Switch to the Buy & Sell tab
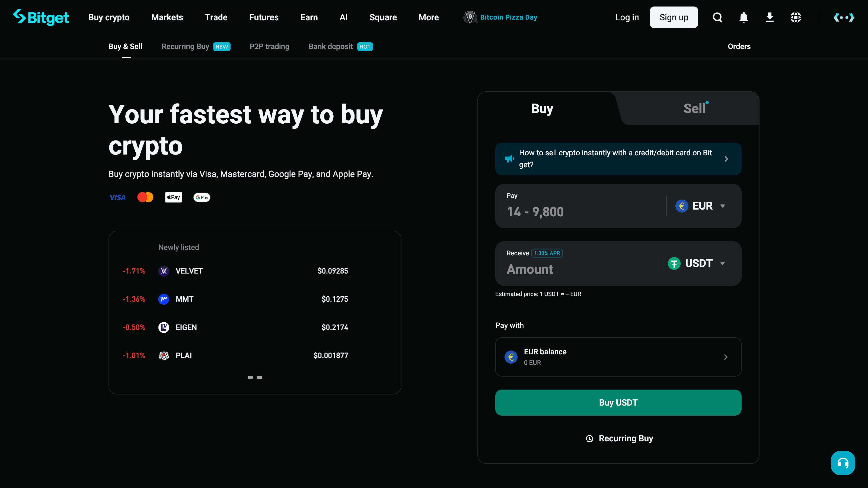Image resolution: width=868 pixels, height=488 pixels. tap(125, 46)
